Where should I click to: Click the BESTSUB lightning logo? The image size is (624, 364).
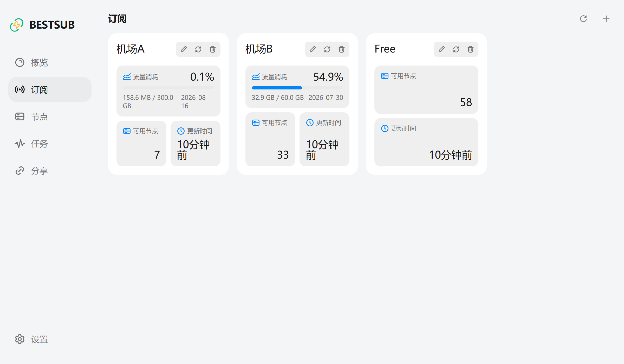coord(17,25)
